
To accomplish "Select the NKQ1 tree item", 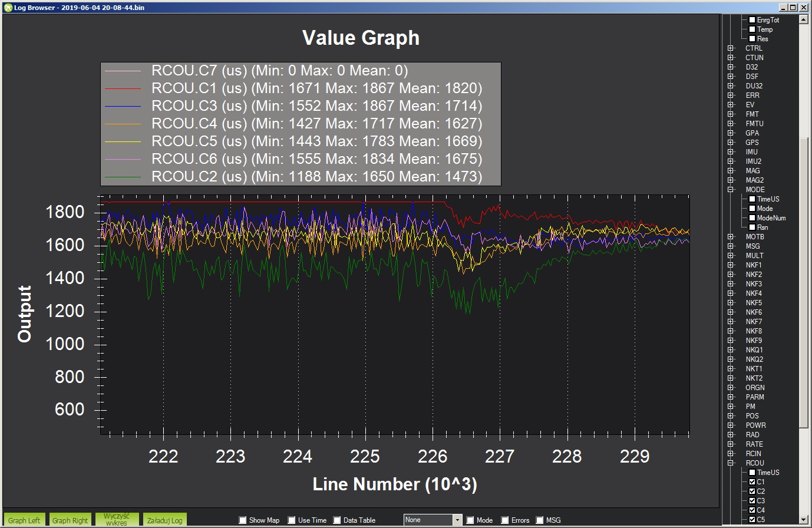I will [x=754, y=349].
